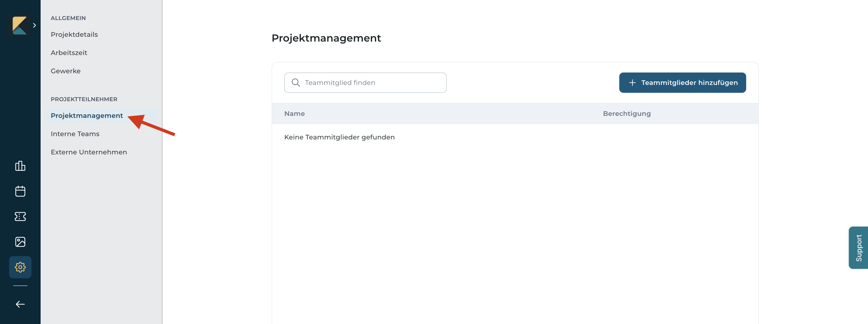
Task: Go to Externe Unternehmen
Action: click(89, 152)
